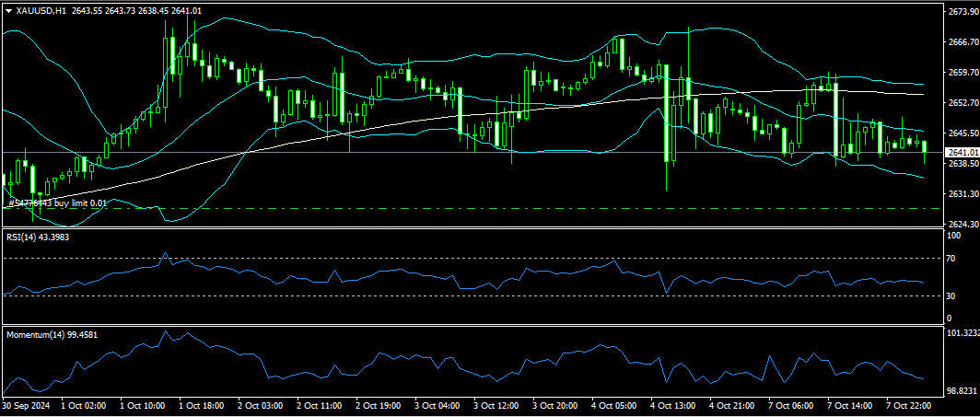The height and width of the screenshot is (417, 980).
Task: Click the 2673.90 price scale label
Action: click(962, 12)
